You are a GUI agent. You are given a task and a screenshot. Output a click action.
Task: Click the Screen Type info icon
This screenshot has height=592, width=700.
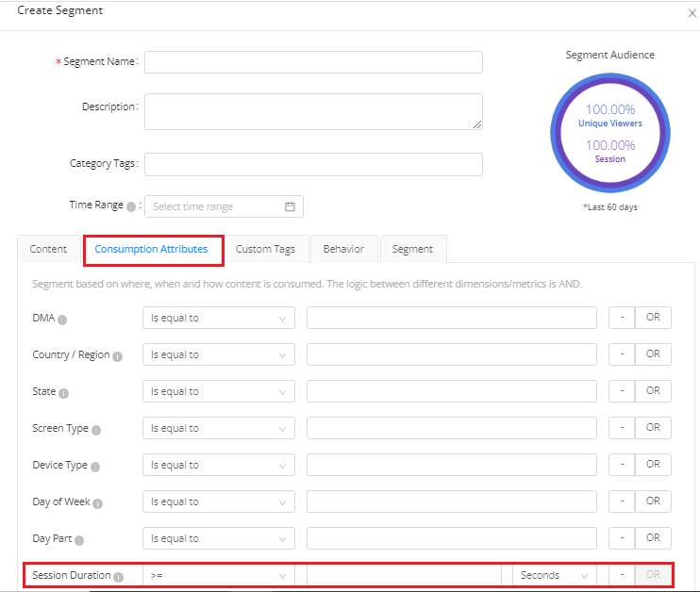pos(96,430)
